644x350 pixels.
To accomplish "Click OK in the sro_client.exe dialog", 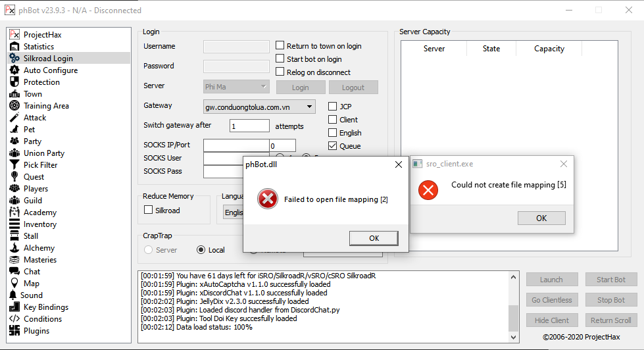I will (541, 218).
